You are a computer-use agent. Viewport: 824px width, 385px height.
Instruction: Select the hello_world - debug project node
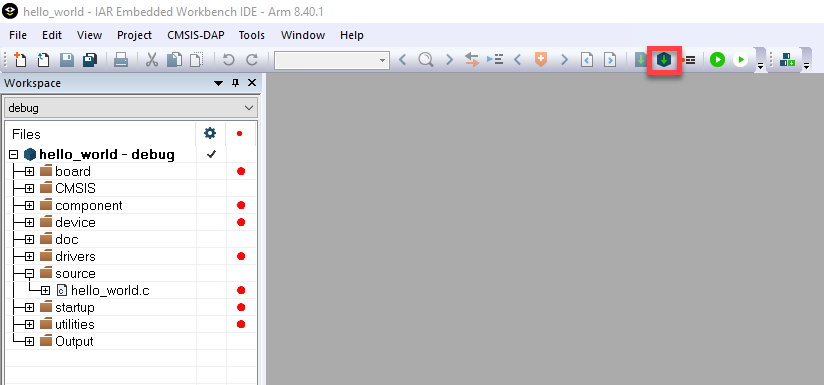(107, 155)
